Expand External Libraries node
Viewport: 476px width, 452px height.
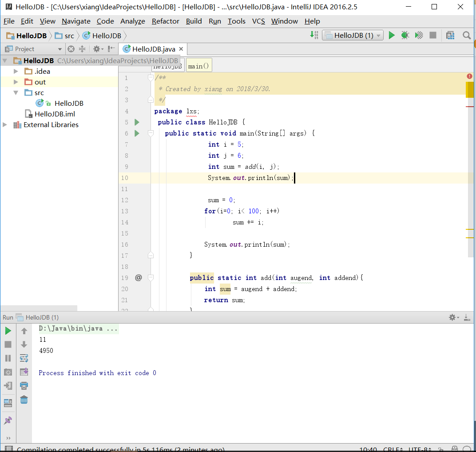tap(5, 124)
